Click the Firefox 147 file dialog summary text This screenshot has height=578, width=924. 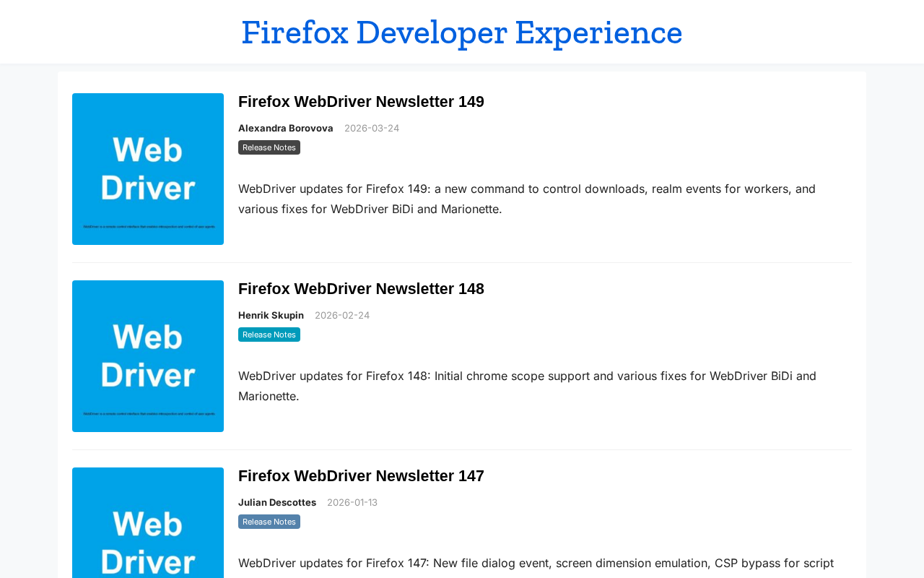[x=536, y=563]
